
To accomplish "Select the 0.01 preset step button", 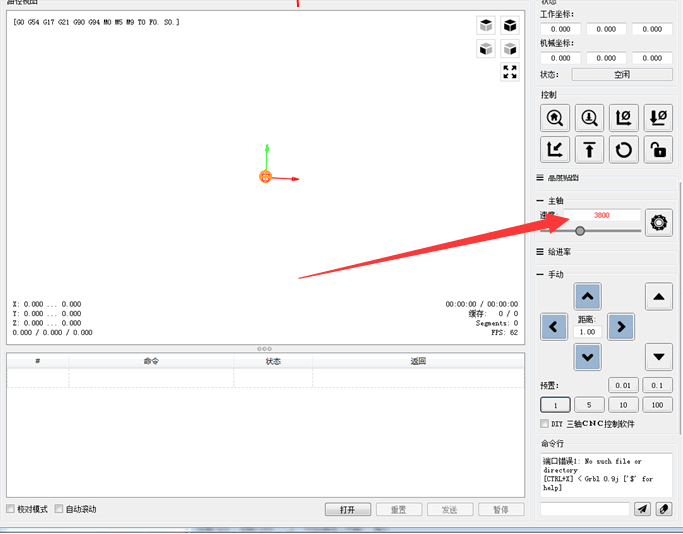I will (623, 385).
